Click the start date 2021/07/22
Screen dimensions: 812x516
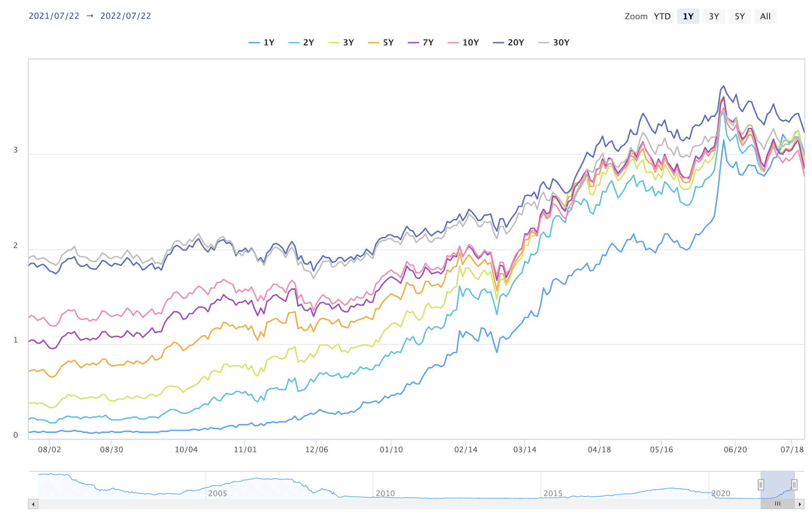coord(54,16)
